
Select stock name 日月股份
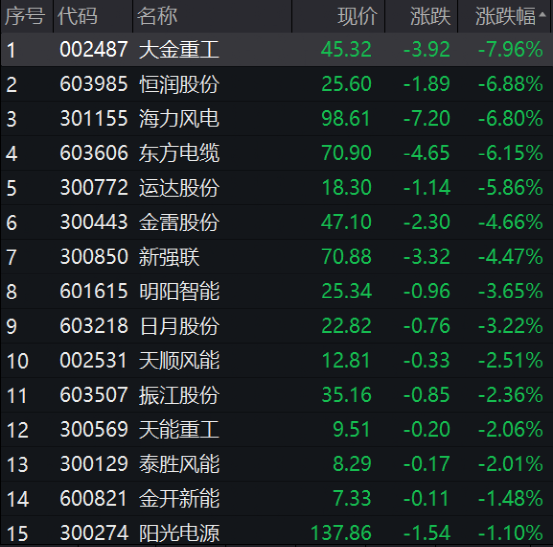[x=179, y=326]
